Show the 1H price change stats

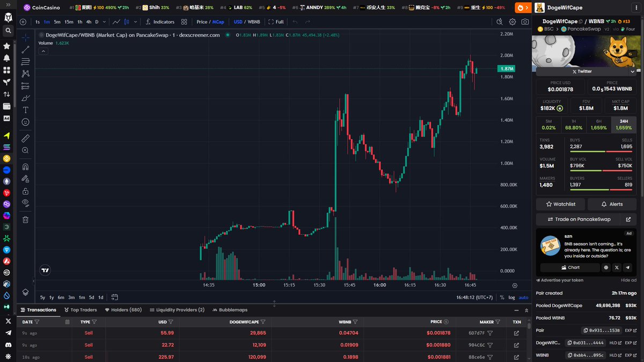[573, 124]
